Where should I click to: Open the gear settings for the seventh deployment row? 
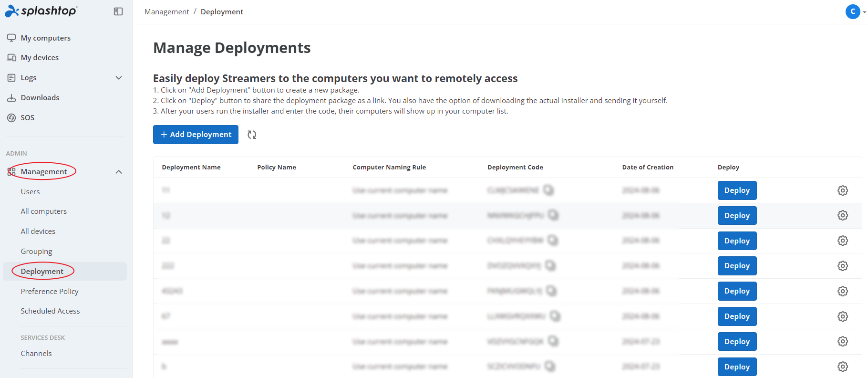tap(843, 341)
